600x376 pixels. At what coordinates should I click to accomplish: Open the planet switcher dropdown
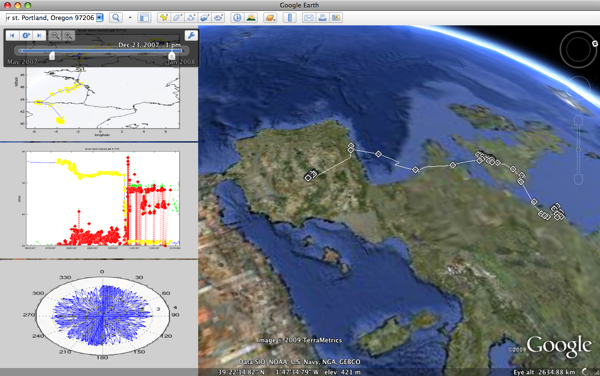(270, 18)
